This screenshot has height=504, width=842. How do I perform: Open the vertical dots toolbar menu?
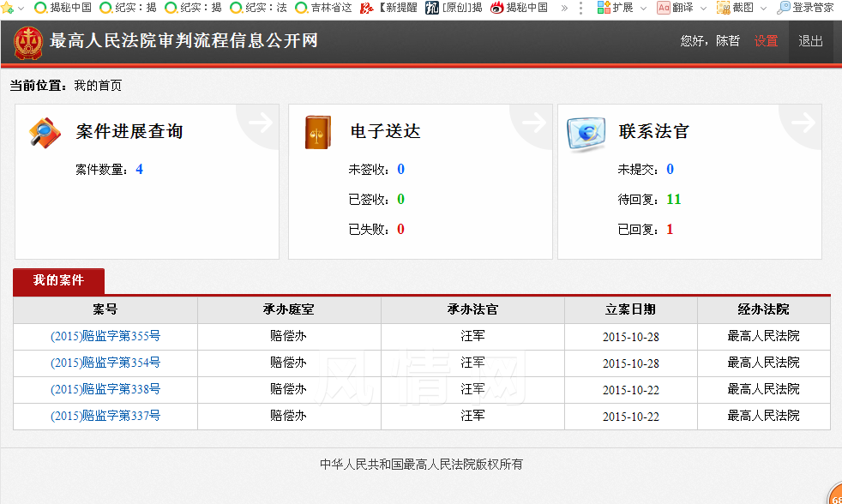pos(581,8)
